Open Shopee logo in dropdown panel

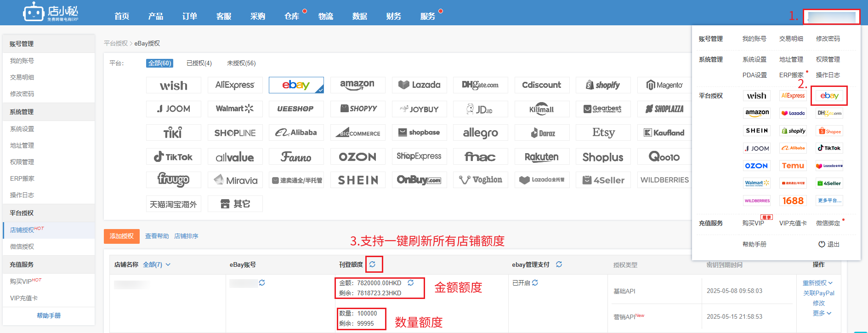tap(829, 131)
